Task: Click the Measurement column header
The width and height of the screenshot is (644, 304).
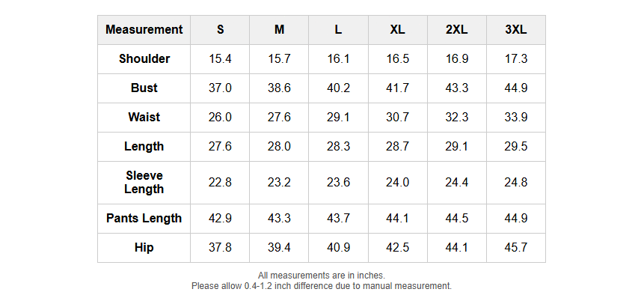Action: tap(144, 30)
